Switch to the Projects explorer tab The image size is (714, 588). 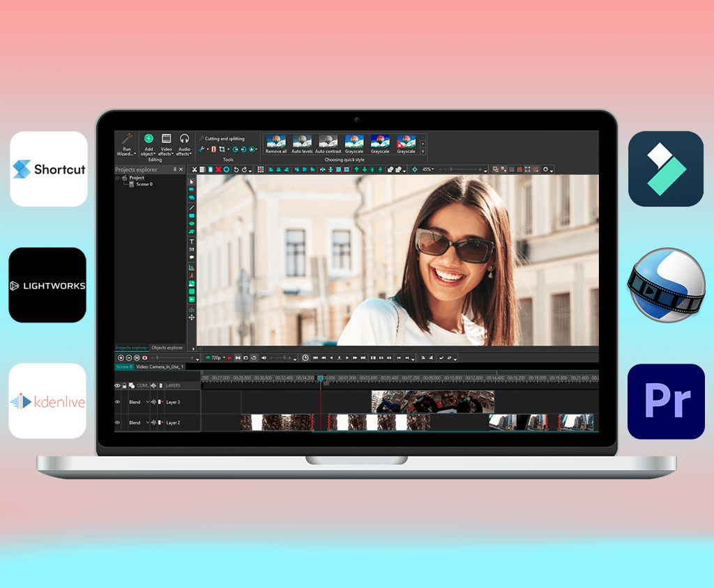point(132,347)
